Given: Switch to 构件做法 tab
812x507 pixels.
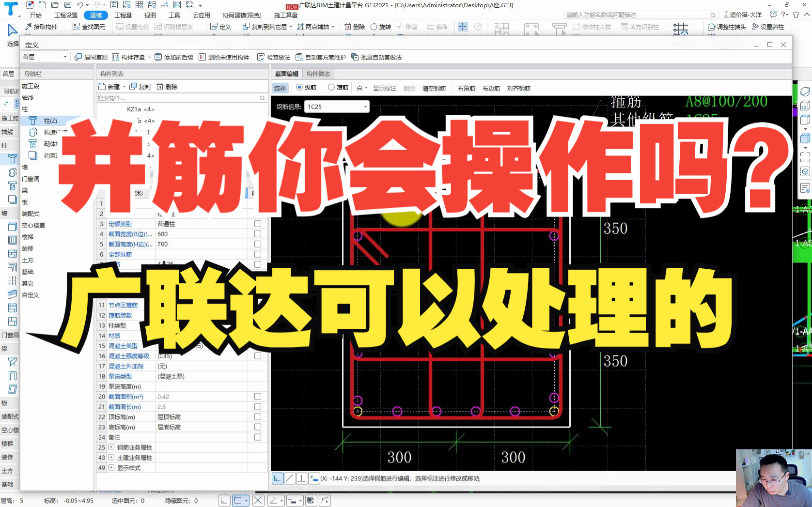Looking at the screenshot, I should pos(318,74).
